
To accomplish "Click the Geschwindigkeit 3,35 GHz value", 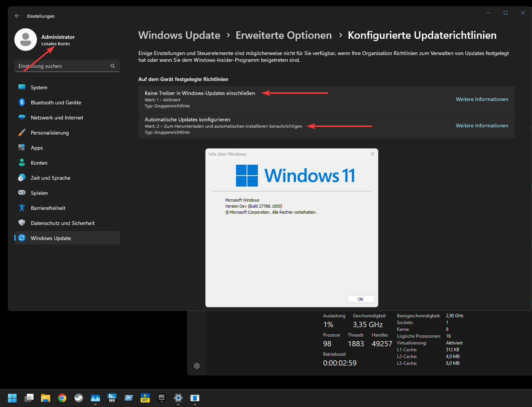I will click(x=368, y=324).
